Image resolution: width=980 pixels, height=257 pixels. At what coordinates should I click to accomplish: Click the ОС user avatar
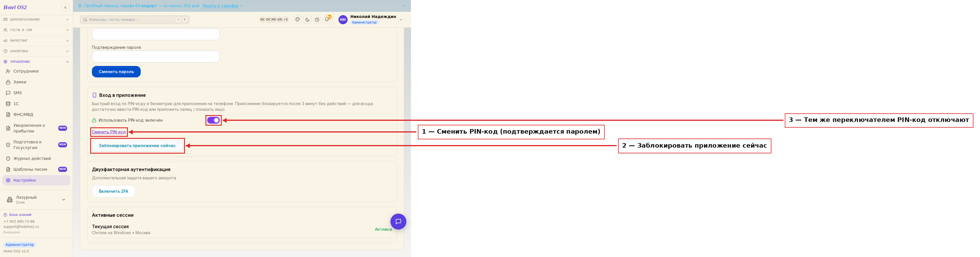268,19
